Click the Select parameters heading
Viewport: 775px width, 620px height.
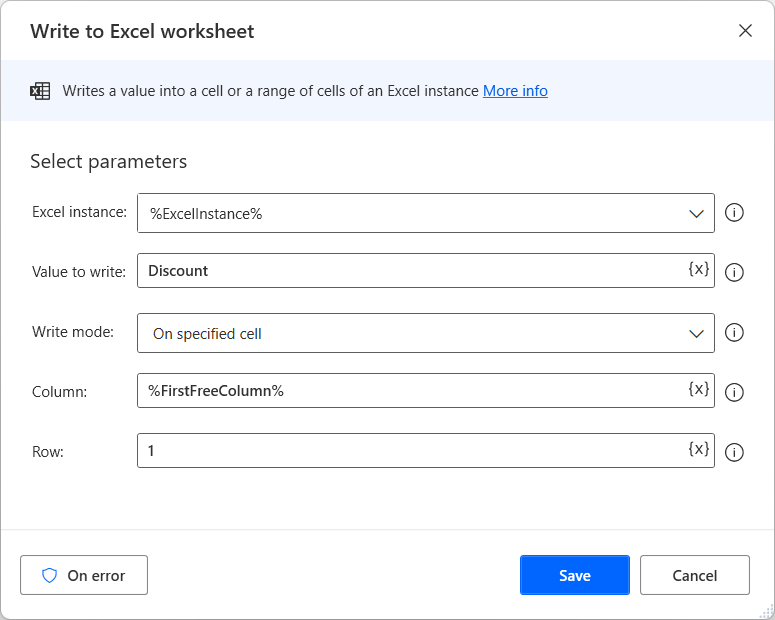[109, 162]
